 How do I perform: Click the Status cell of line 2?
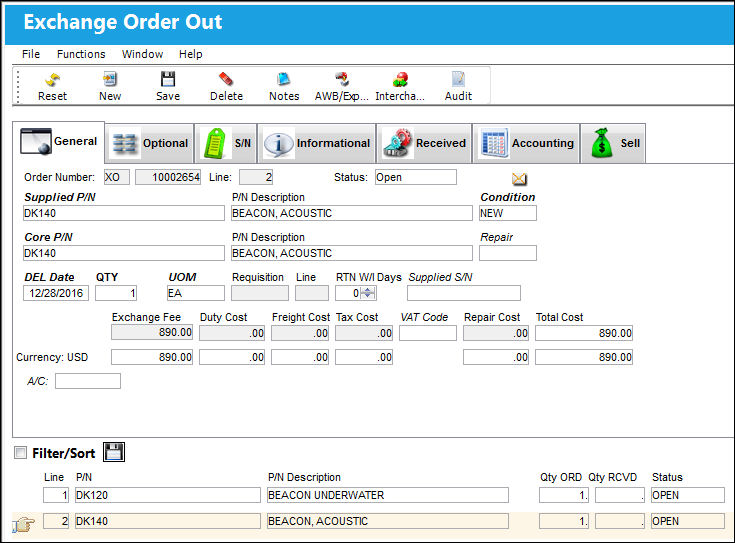pos(688,521)
